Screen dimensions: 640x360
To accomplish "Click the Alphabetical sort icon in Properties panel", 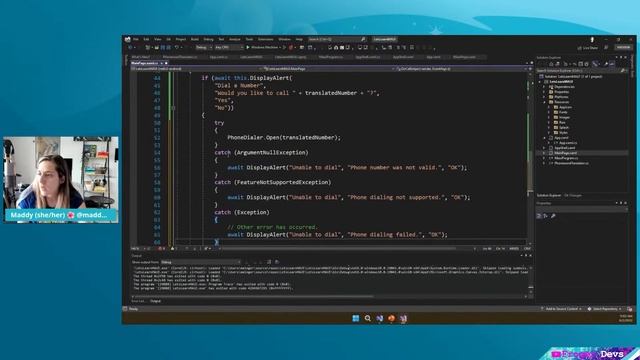I will point(545,216).
